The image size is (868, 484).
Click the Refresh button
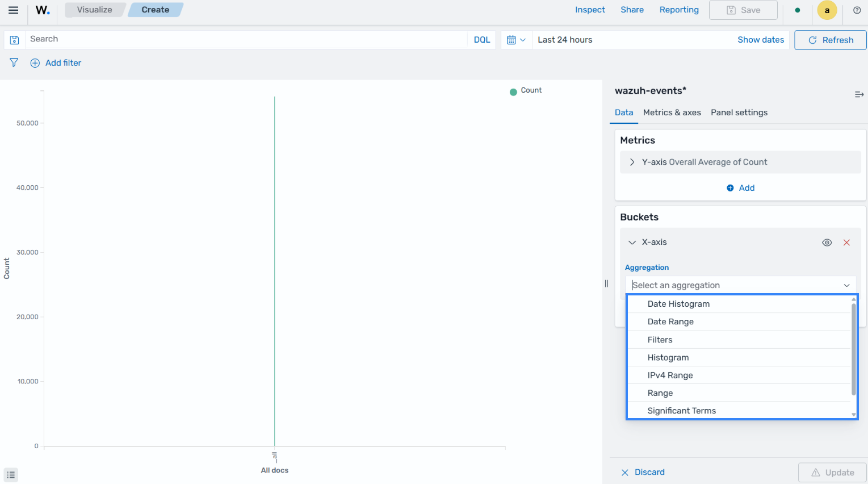(831, 40)
